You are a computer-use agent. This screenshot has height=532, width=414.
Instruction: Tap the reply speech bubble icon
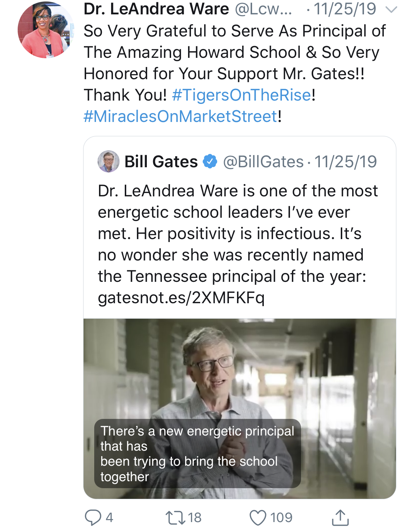point(93,517)
